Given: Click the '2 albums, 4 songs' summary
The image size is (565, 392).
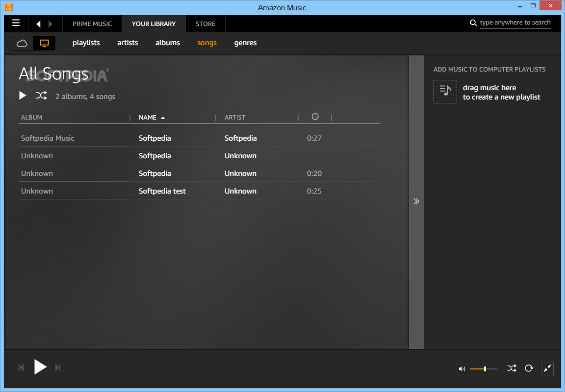Looking at the screenshot, I should (85, 97).
